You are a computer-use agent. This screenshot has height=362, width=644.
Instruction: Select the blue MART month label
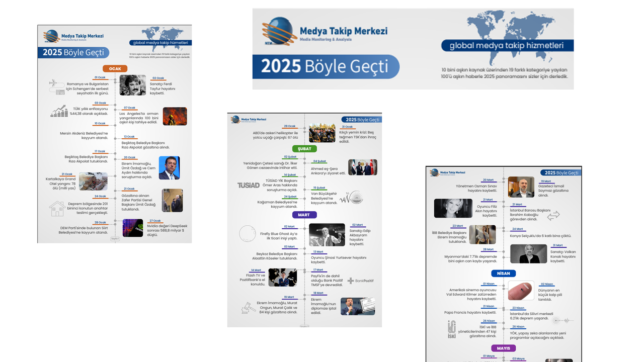click(304, 215)
